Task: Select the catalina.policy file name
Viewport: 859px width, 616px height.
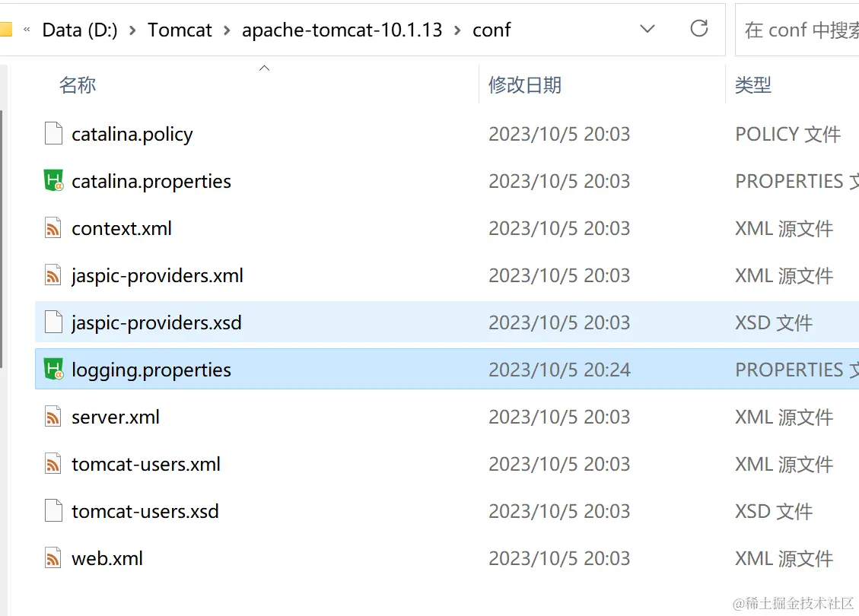Action: point(132,134)
